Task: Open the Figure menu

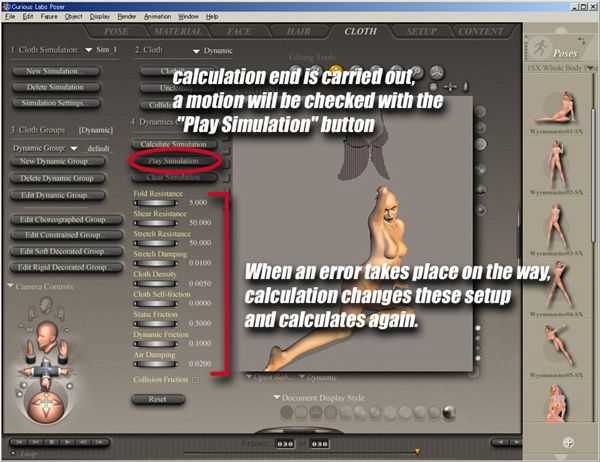Action: pos(49,16)
